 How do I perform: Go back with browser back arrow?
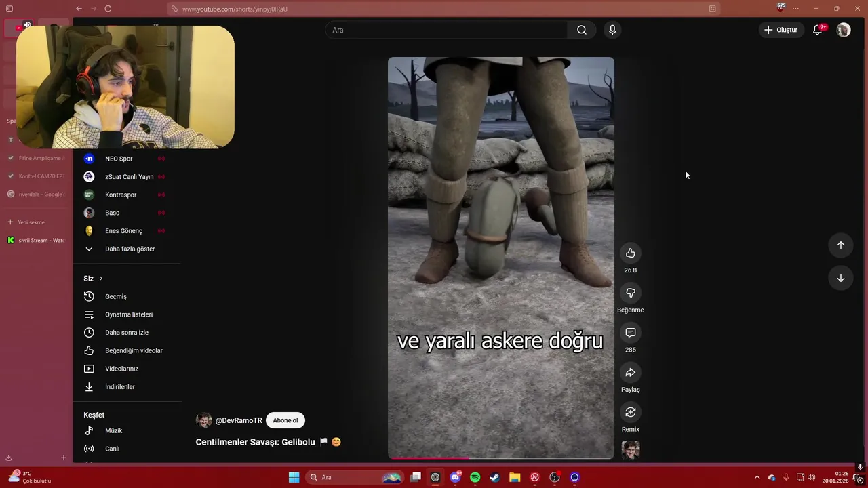point(79,9)
